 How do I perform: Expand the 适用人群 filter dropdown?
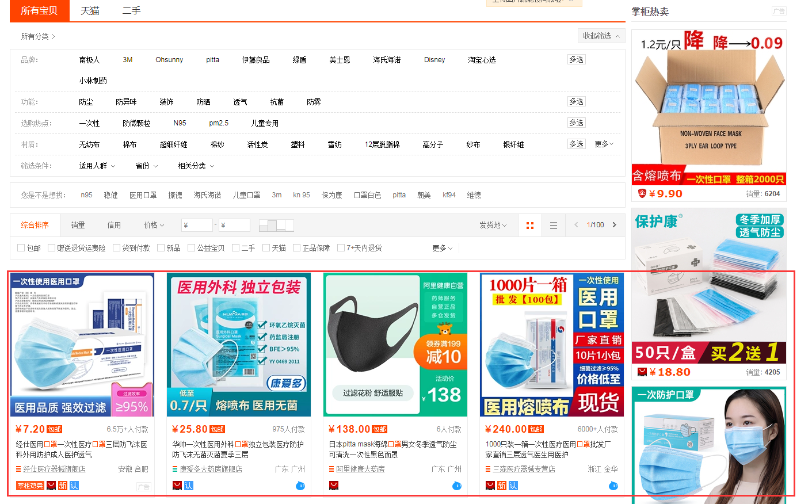[x=97, y=166]
